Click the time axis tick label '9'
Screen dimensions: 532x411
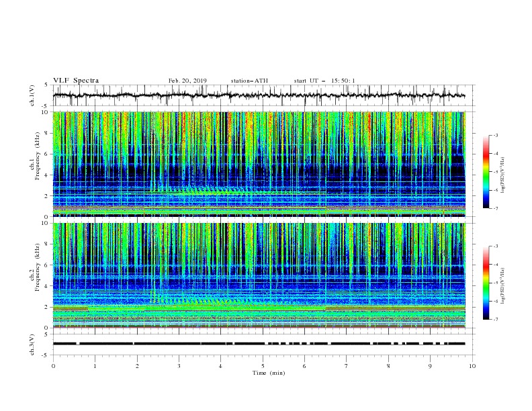pos(430,366)
